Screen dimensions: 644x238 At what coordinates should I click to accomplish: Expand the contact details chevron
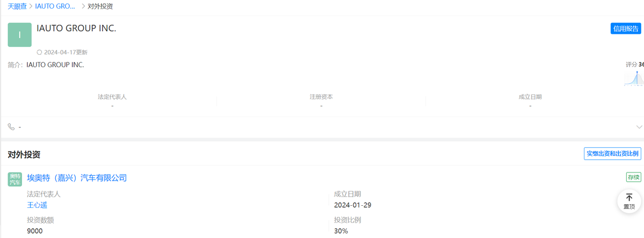click(639, 127)
